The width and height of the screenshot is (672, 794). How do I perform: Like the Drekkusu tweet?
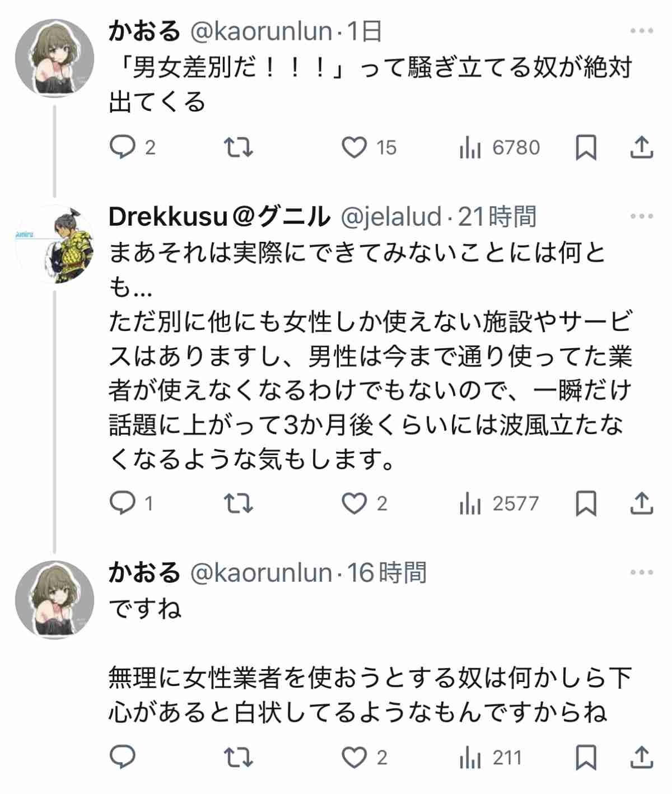[354, 503]
